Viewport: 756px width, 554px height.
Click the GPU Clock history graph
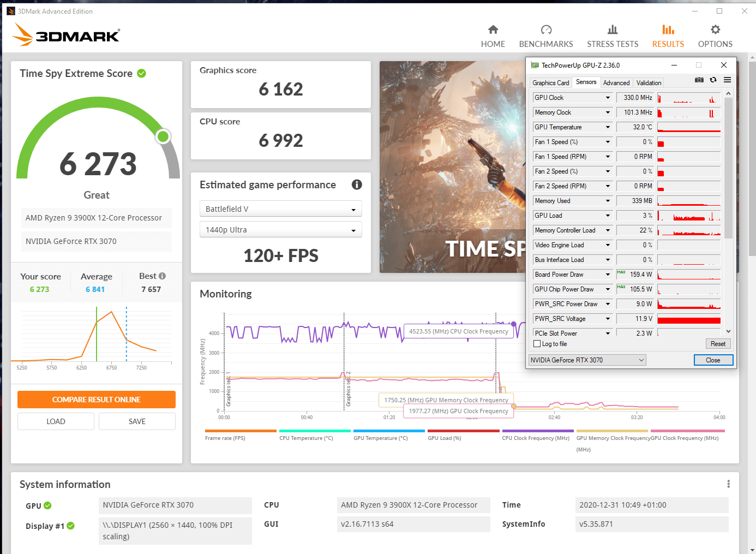coord(689,98)
